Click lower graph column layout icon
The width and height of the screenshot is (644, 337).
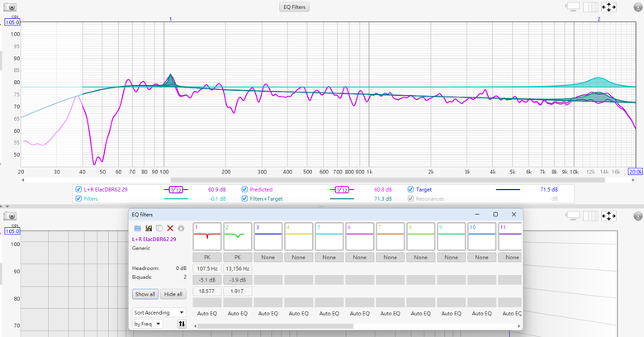(x=590, y=216)
